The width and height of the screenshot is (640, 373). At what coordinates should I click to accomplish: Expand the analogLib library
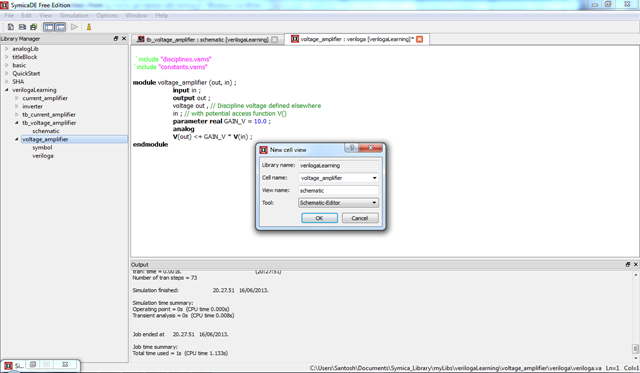click(7, 49)
